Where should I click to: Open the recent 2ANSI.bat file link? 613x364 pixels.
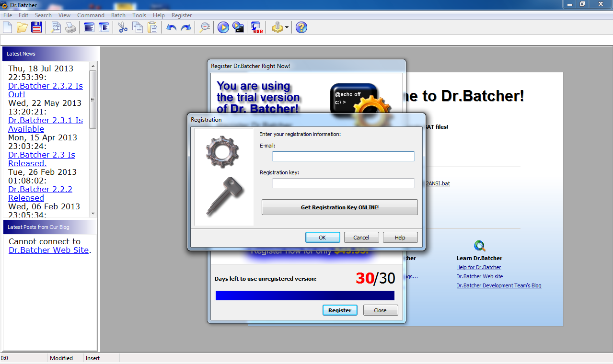pyautogui.click(x=437, y=183)
